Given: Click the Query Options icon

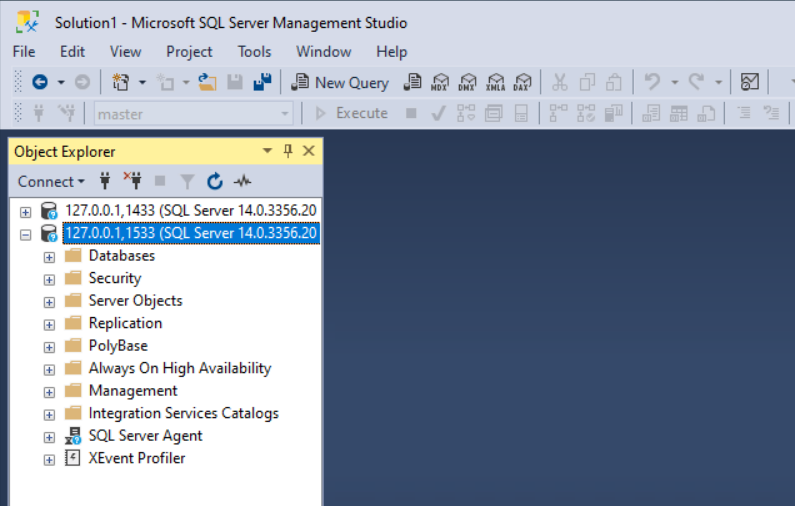Looking at the screenshot, I should (493, 113).
